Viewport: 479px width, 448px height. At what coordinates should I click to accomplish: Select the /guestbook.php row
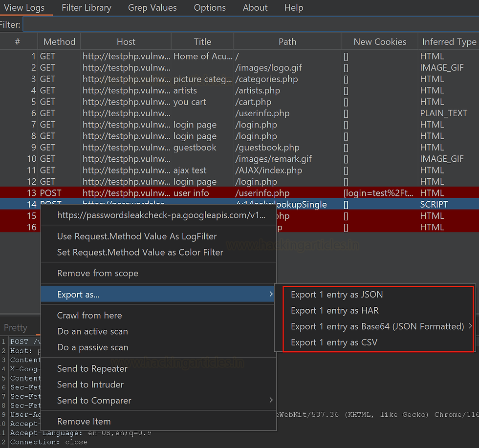point(239,148)
